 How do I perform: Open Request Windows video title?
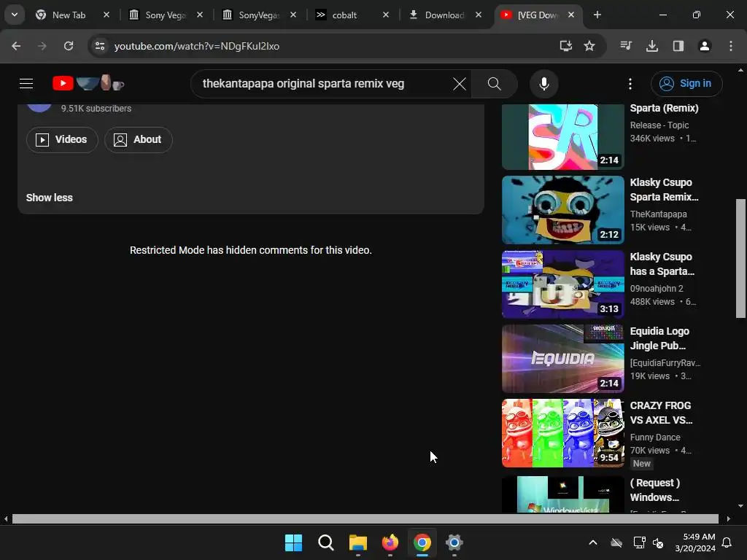[x=655, y=490]
